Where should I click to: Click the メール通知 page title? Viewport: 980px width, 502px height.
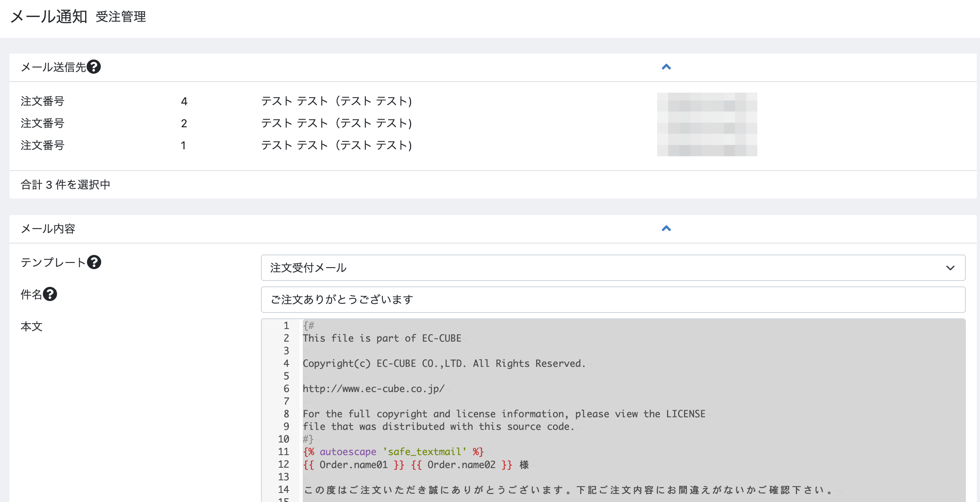click(x=48, y=17)
